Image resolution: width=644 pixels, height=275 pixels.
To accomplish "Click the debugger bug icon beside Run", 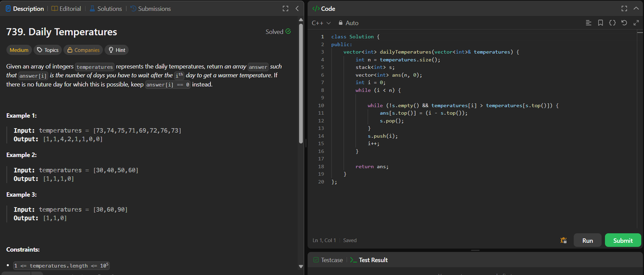I will point(563,241).
